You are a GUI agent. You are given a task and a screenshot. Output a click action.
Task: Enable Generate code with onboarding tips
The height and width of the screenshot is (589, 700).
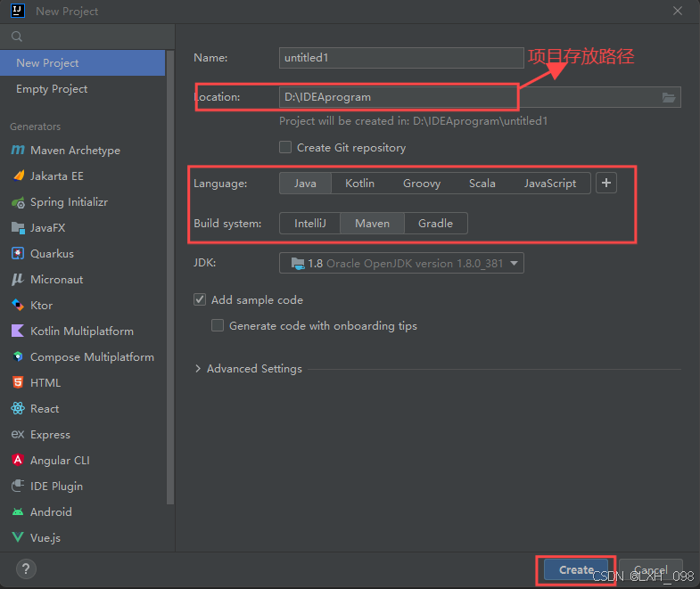click(218, 325)
